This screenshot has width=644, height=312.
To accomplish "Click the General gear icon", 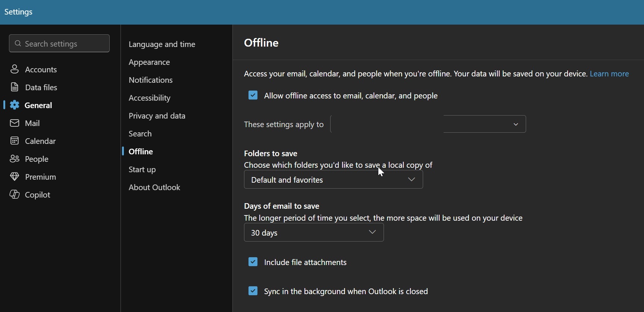I will pos(15,105).
